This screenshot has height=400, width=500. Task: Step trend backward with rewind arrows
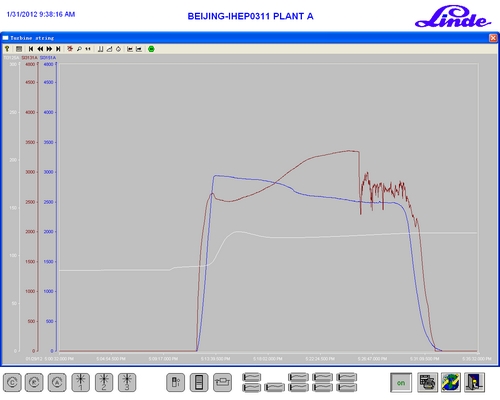pyautogui.click(x=40, y=49)
